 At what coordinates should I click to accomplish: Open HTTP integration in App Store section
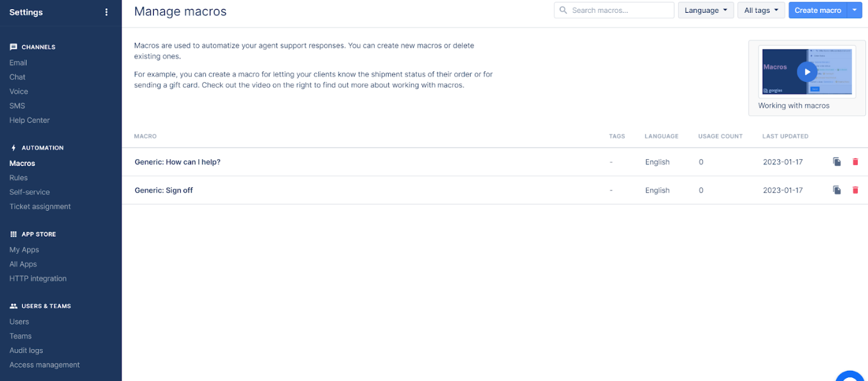(x=38, y=278)
